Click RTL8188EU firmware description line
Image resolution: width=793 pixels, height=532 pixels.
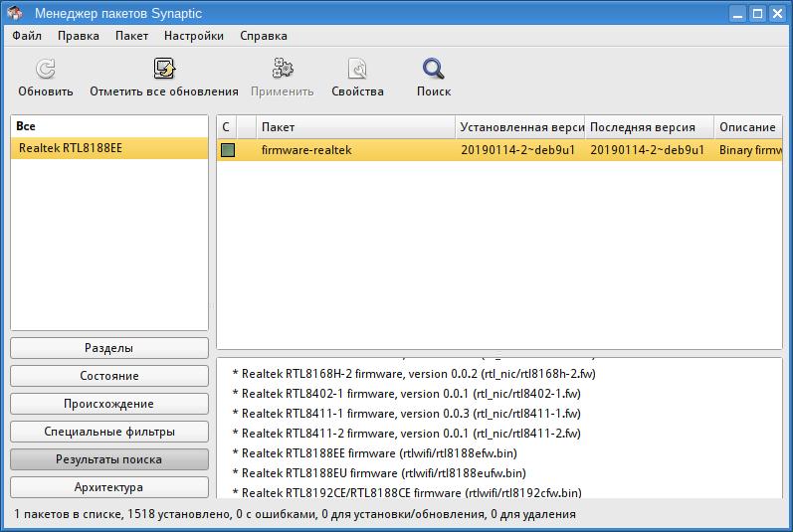(379, 473)
